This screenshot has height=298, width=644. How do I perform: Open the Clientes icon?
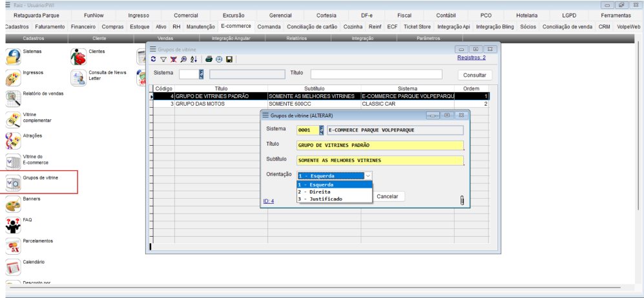79,57
